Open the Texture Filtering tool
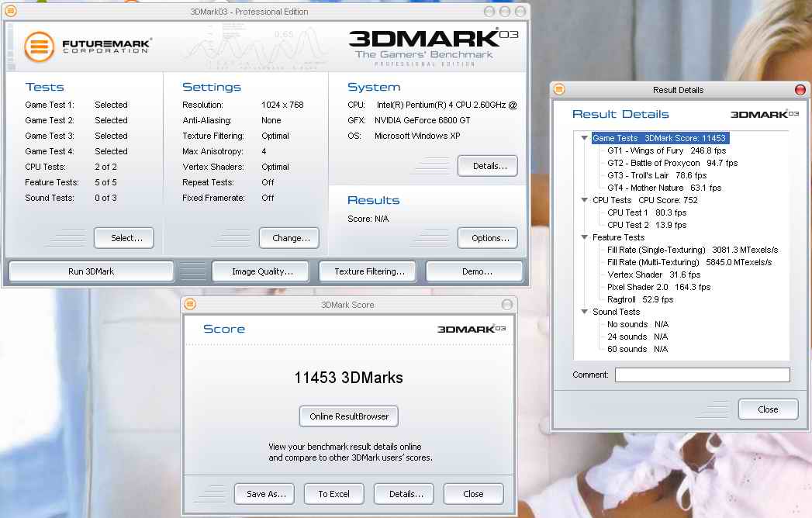This screenshot has width=812, height=518. 368,271
